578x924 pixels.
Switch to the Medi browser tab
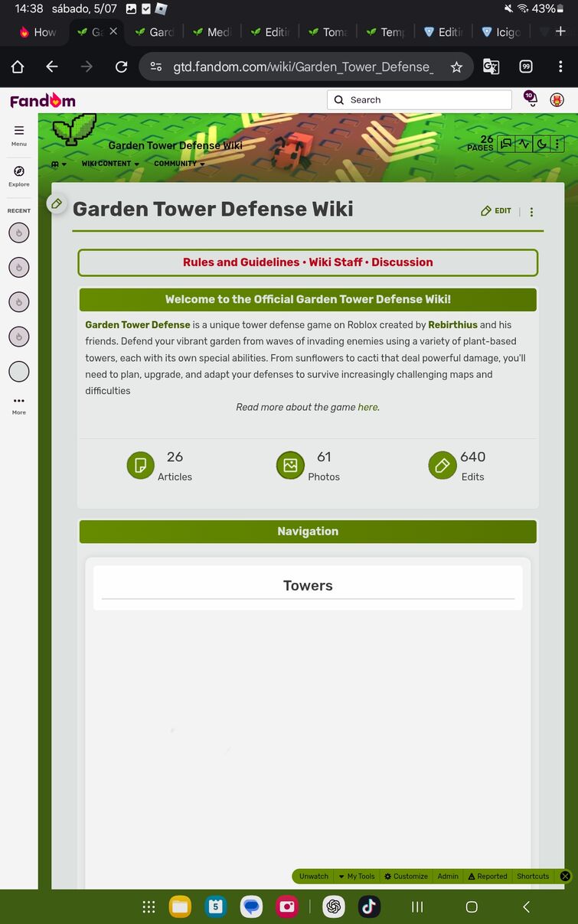coord(211,32)
